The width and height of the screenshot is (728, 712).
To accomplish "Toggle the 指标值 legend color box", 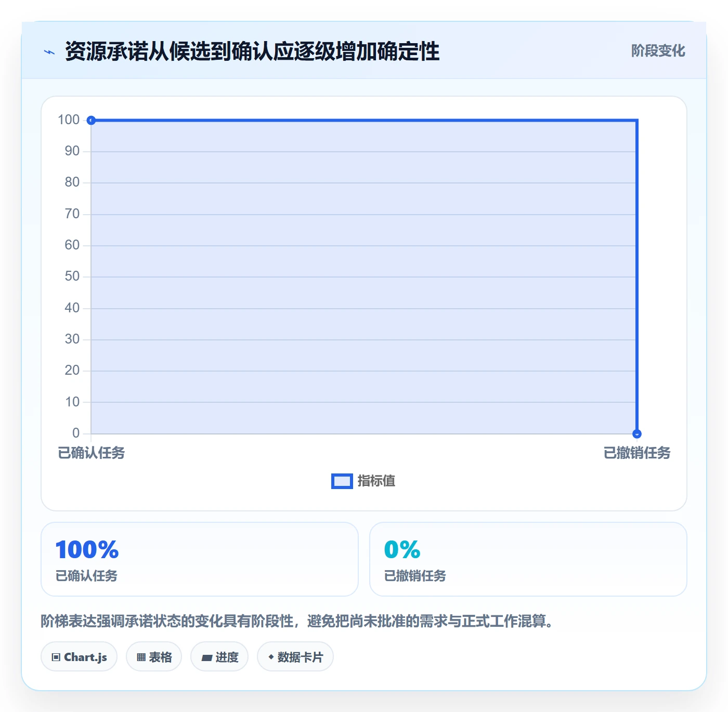I will pos(342,481).
